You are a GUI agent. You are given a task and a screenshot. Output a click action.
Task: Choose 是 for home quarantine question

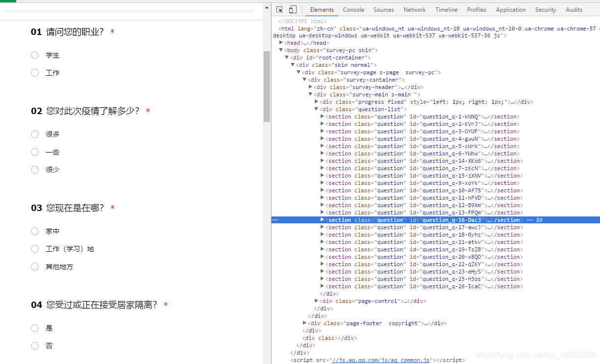pos(35,328)
